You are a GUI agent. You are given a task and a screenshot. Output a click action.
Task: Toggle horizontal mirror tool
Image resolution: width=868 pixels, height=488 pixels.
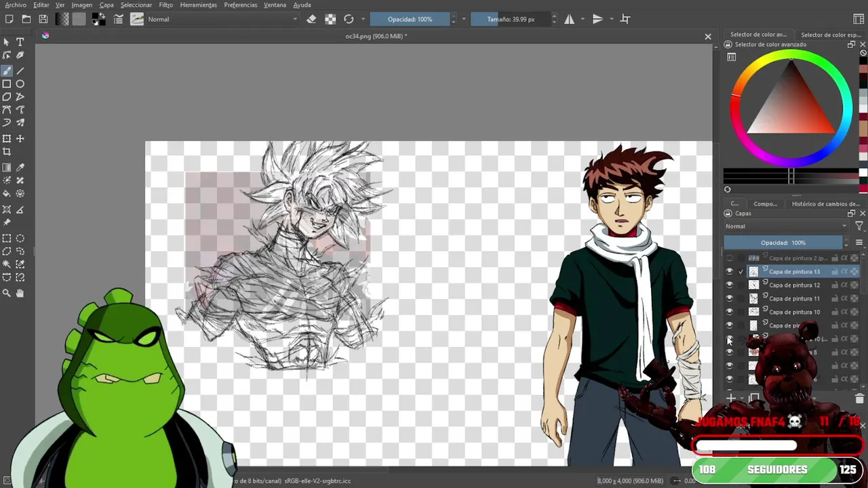[570, 19]
